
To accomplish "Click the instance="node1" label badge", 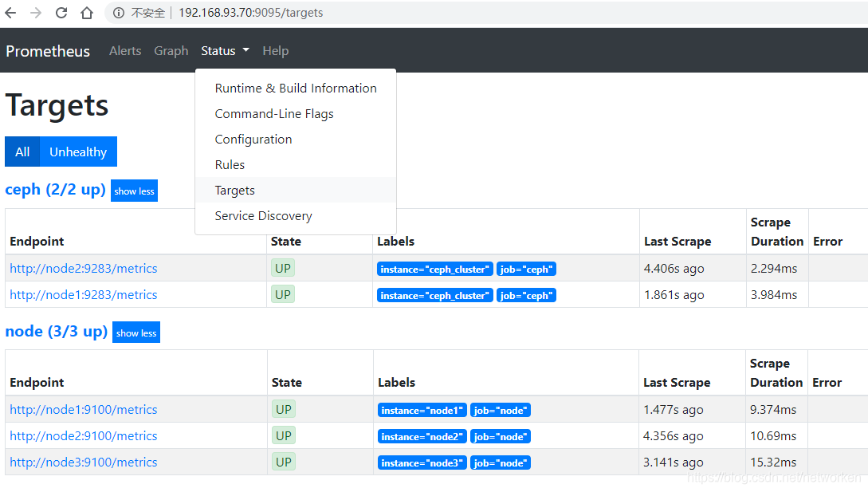I will [x=422, y=411].
